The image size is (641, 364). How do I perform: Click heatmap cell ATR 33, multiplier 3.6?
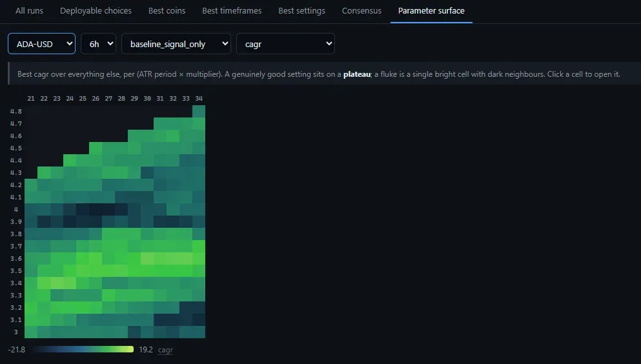click(x=186, y=258)
